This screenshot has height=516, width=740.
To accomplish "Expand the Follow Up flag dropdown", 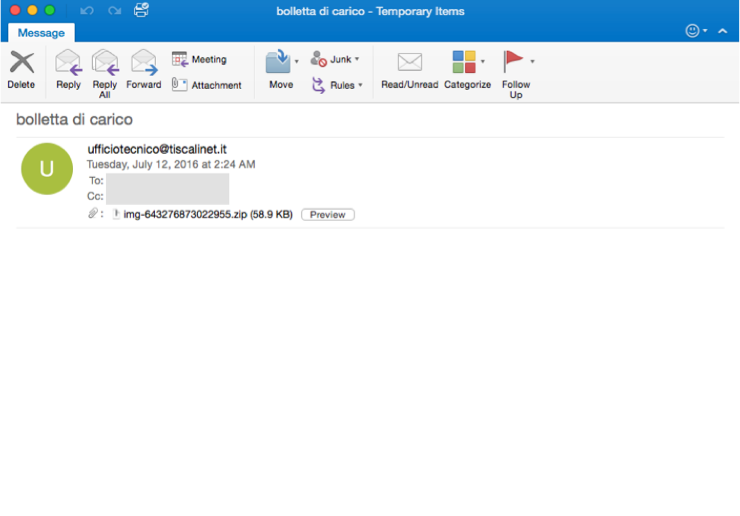I will click(x=532, y=61).
